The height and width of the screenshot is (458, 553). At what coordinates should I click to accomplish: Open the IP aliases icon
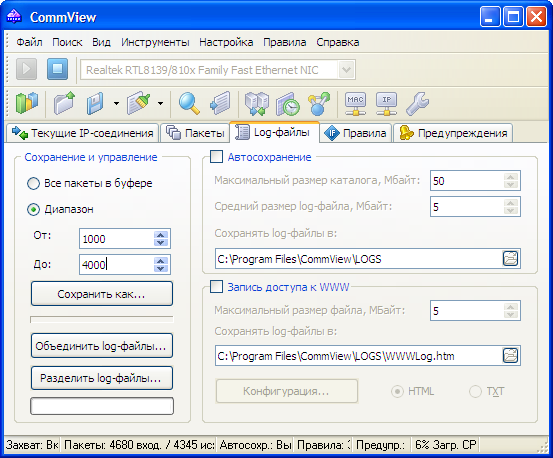(x=387, y=104)
